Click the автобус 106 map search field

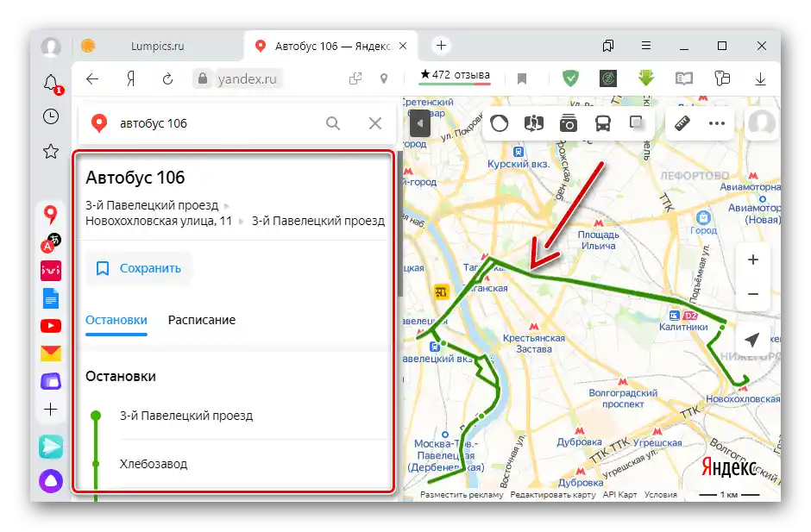click(x=217, y=123)
